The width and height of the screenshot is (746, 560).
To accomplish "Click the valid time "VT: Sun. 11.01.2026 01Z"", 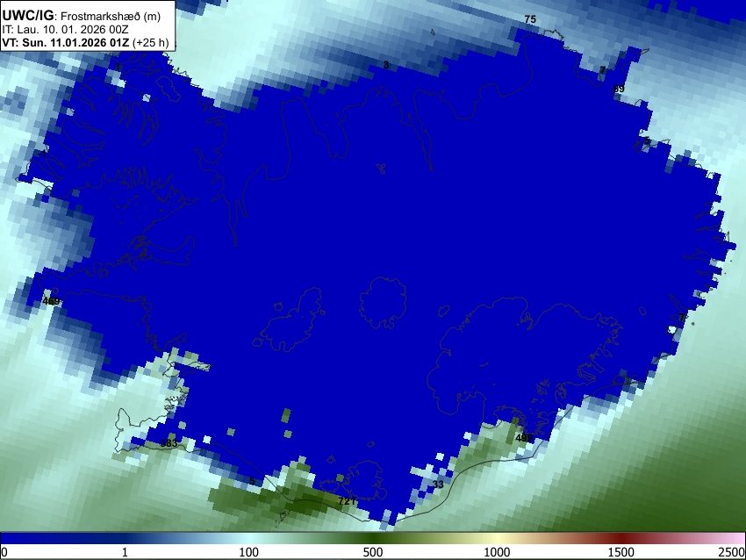I will 66,42.
